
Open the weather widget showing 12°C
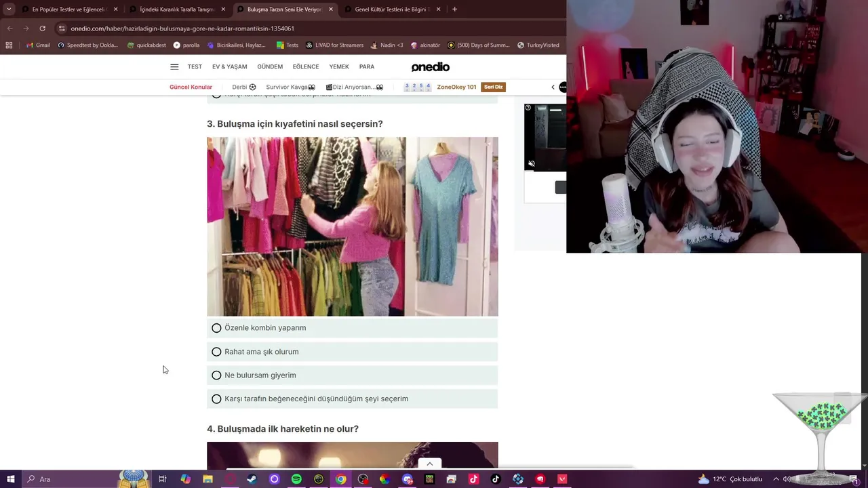[730, 479]
